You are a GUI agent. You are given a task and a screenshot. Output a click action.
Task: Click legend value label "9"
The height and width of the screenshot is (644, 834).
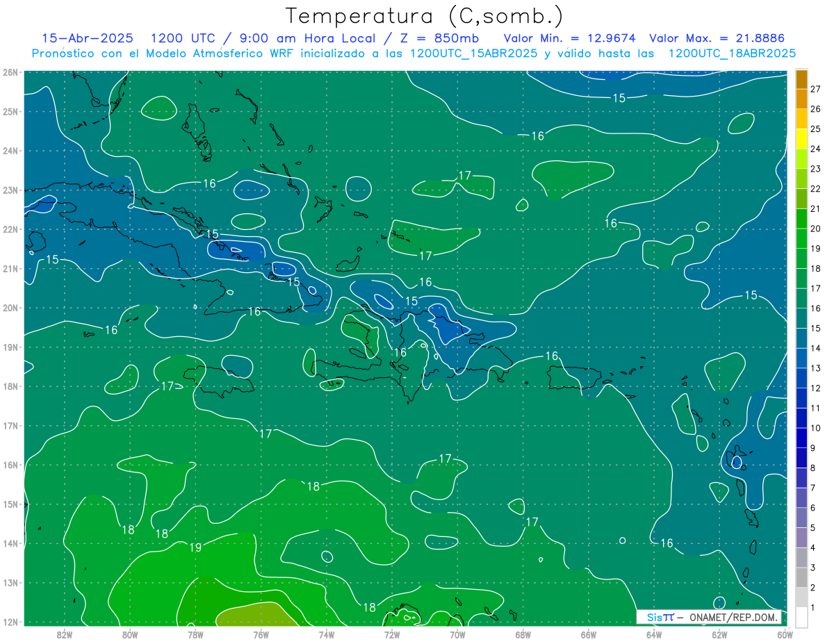(x=814, y=447)
